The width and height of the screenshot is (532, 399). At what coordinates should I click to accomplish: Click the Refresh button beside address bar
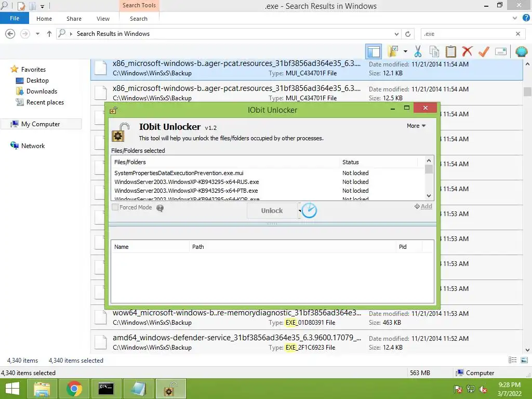tap(408, 34)
